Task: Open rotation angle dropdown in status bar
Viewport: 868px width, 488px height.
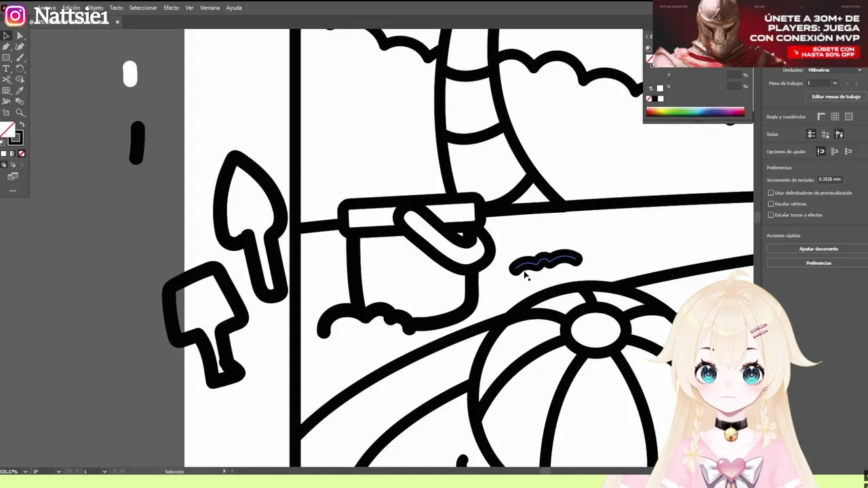Action: point(58,471)
